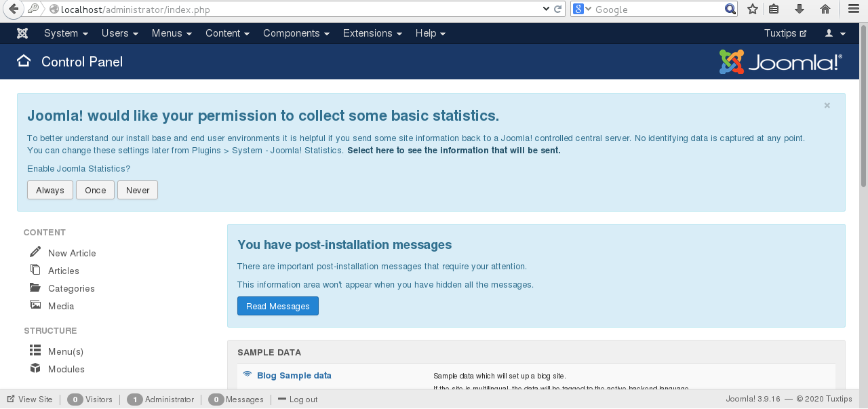Click the Control Panel home icon

(24, 61)
